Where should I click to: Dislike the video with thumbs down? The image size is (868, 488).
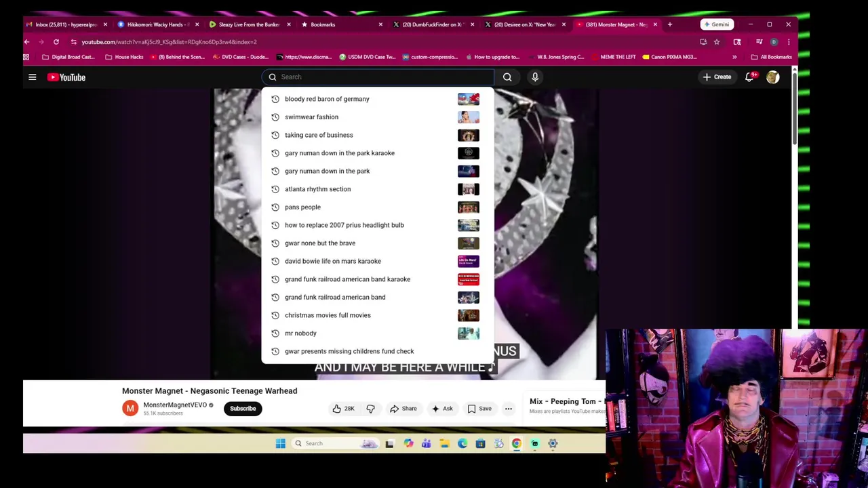[x=370, y=409]
